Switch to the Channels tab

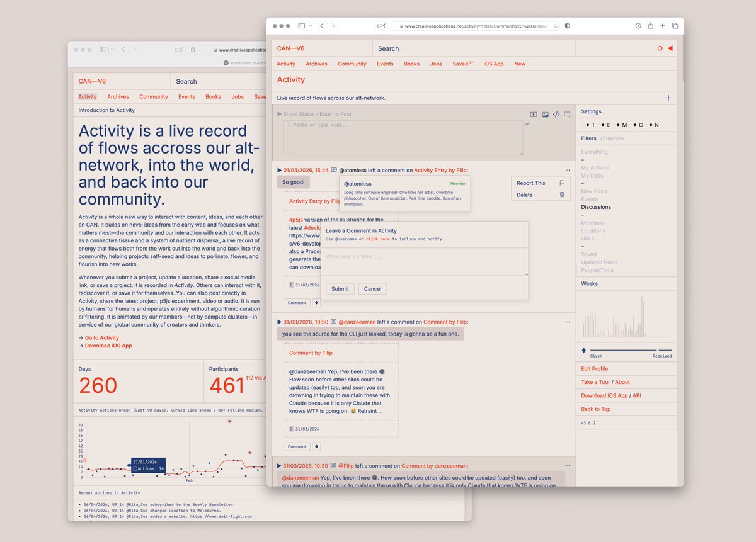pos(612,138)
